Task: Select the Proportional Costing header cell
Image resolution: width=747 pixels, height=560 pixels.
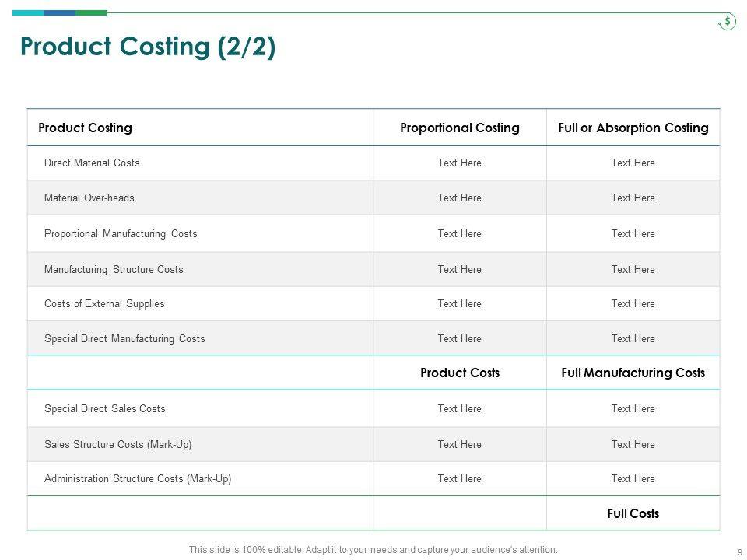Action: tap(459, 128)
